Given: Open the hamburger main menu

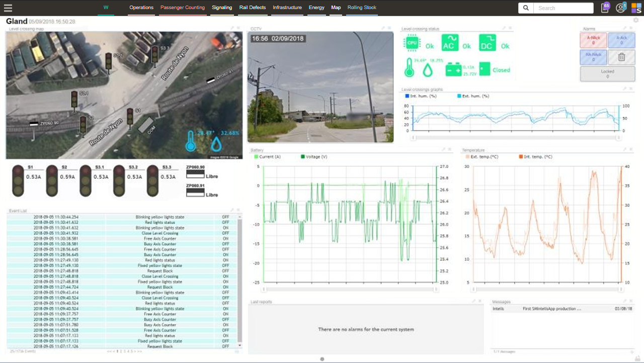Looking at the screenshot, I should [8, 8].
